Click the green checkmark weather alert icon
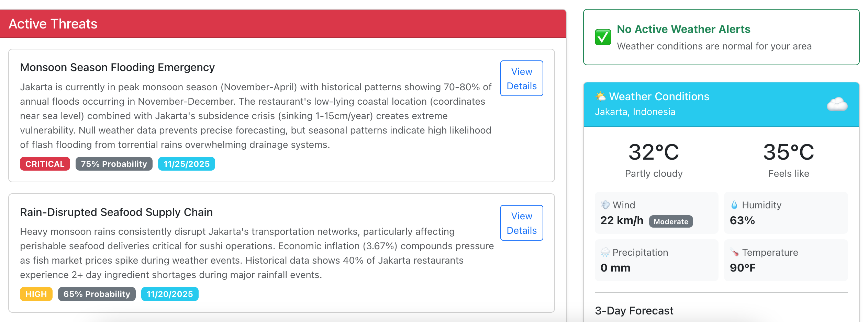This screenshot has height=322, width=868. 603,37
